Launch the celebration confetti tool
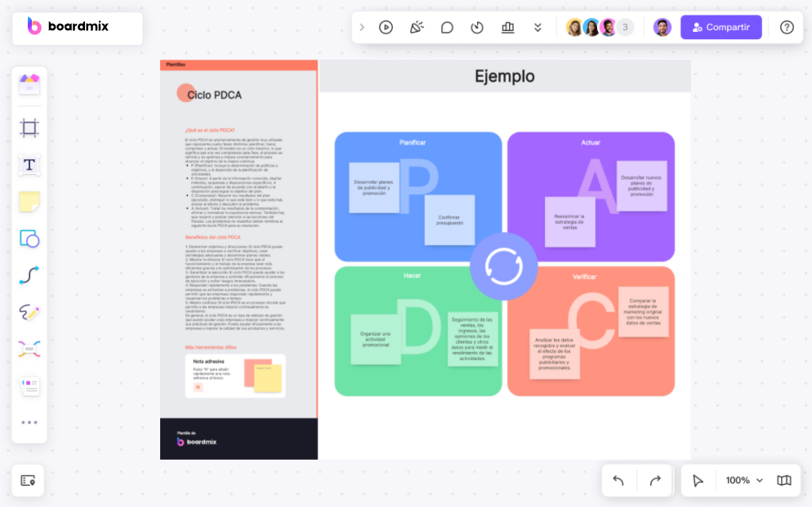Image resolution: width=812 pixels, height=507 pixels. click(x=417, y=28)
